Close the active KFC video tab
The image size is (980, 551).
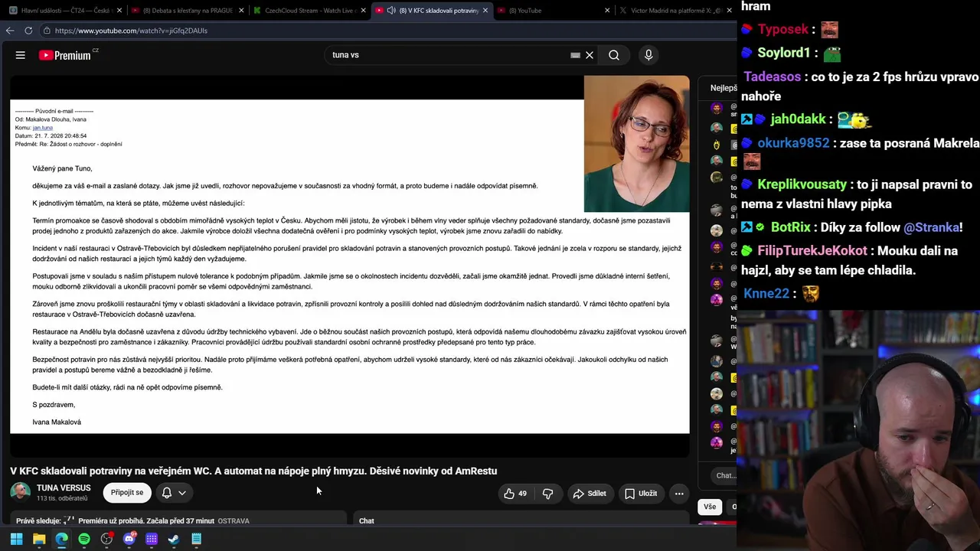485,11
